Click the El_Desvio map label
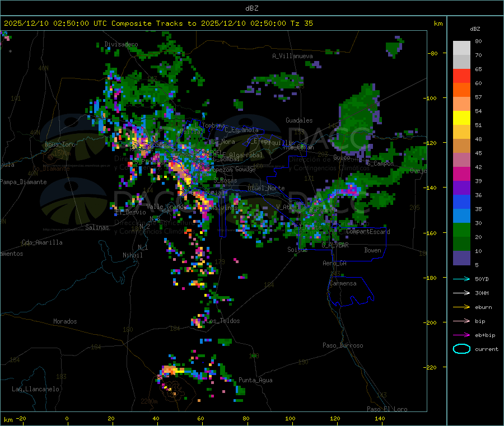 tap(130, 212)
